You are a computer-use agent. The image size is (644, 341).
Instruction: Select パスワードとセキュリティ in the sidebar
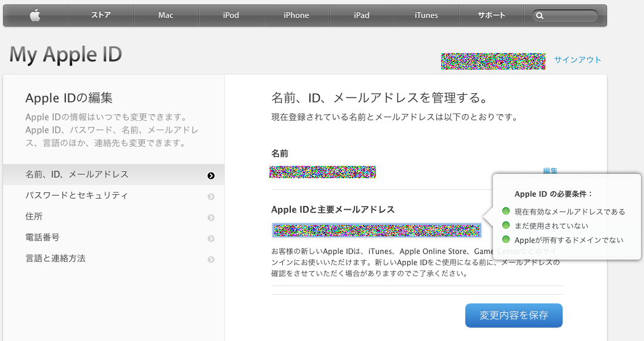pyautogui.click(x=114, y=195)
